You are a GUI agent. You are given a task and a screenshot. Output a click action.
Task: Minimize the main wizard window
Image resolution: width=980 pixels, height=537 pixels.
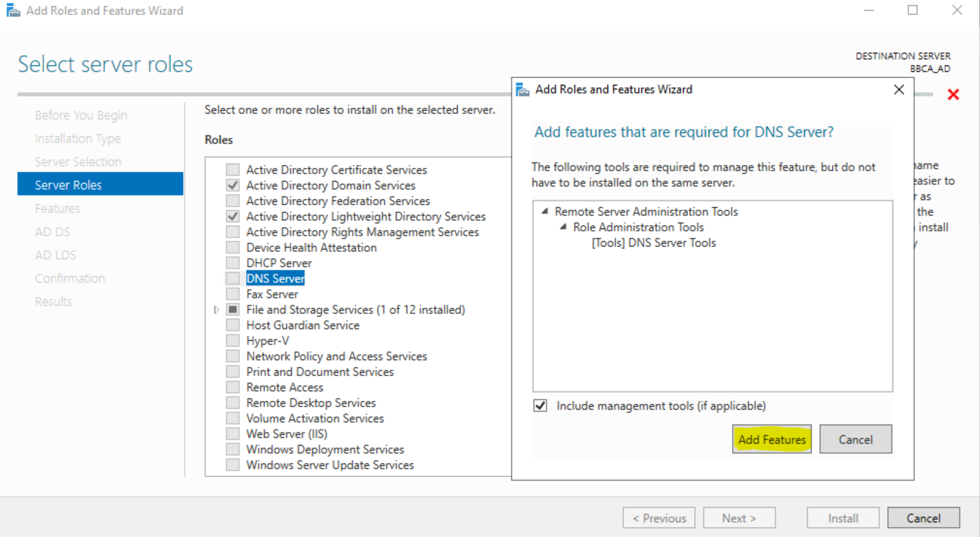pyautogui.click(x=869, y=10)
